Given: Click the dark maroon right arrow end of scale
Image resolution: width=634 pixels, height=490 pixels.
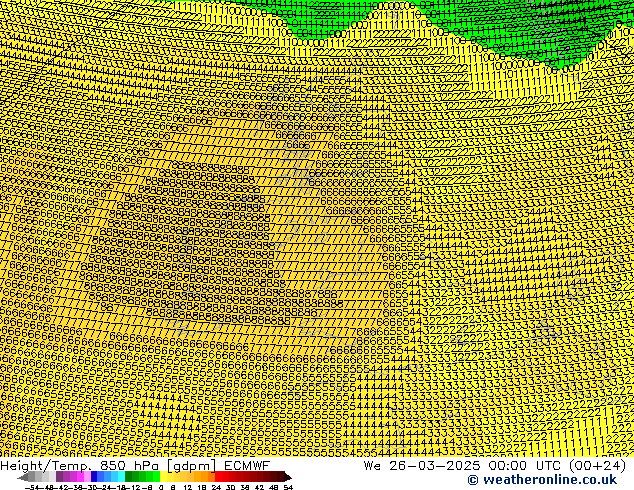Looking at the screenshot, I should click(x=288, y=476).
